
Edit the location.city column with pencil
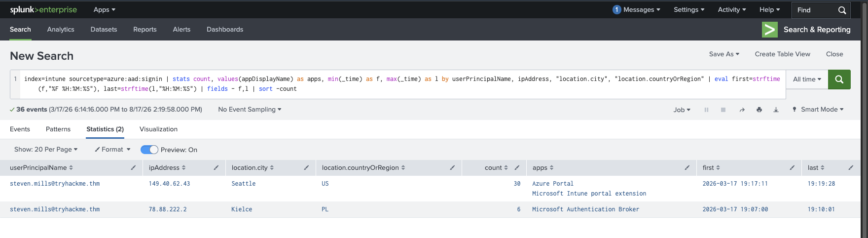pos(306,168)
